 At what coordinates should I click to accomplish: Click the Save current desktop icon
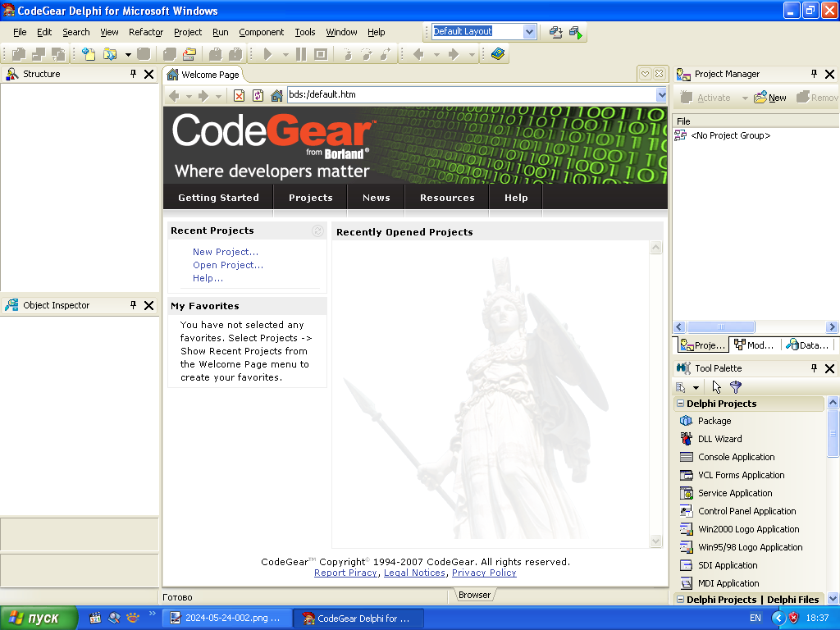pos(555,32)
